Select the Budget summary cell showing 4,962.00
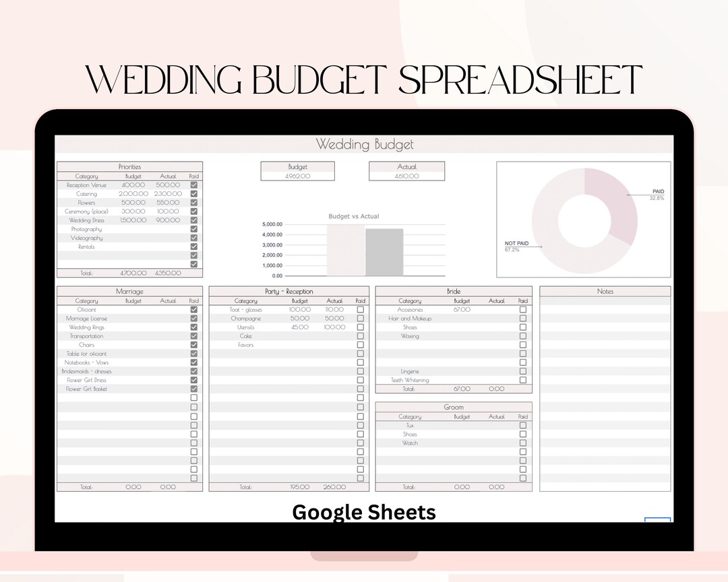 [x=297, y=175]
